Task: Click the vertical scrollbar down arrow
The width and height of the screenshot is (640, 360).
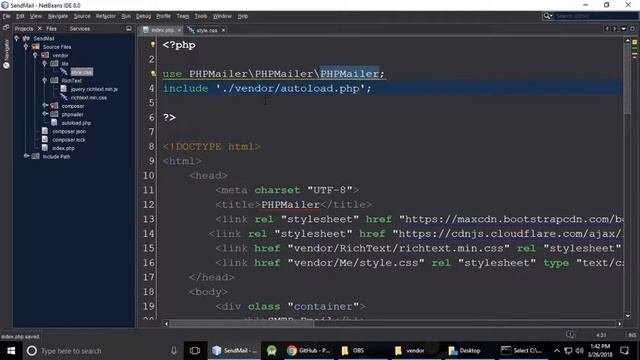Action: (x=627, y=316)
